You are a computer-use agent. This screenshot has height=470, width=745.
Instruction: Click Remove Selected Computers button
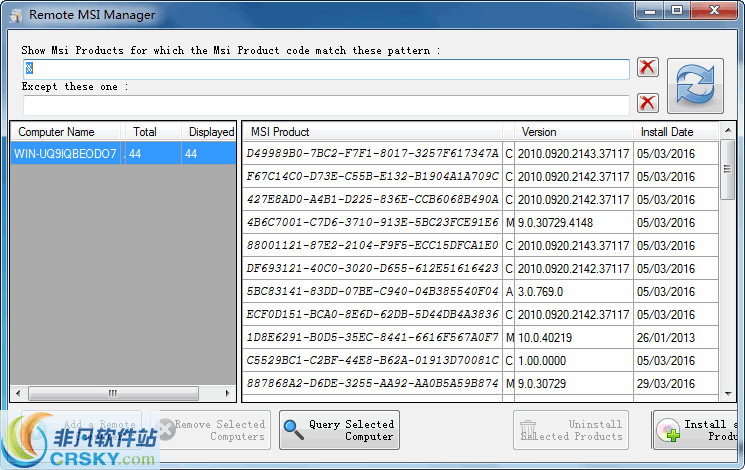[x=210, y=430]
